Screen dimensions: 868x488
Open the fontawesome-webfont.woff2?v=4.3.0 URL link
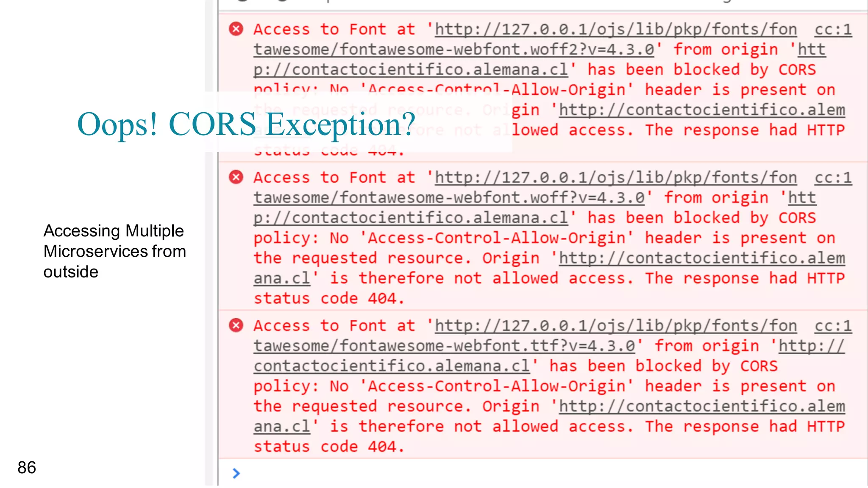pyautogui.click(x=454, y=50)
